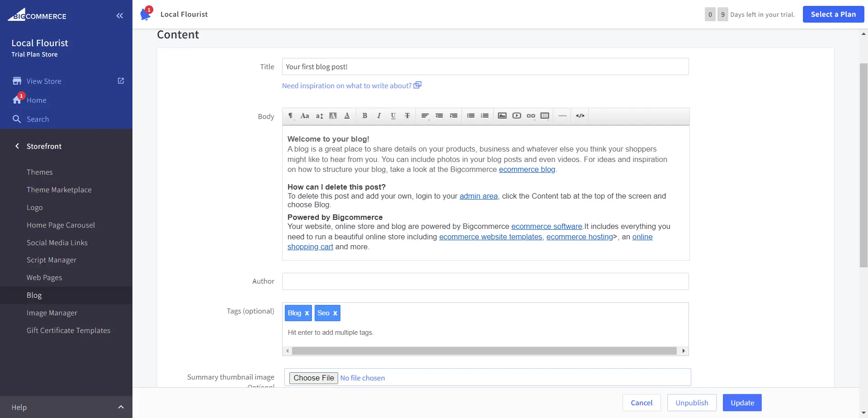Open Themes in Storefront menu

40,172
